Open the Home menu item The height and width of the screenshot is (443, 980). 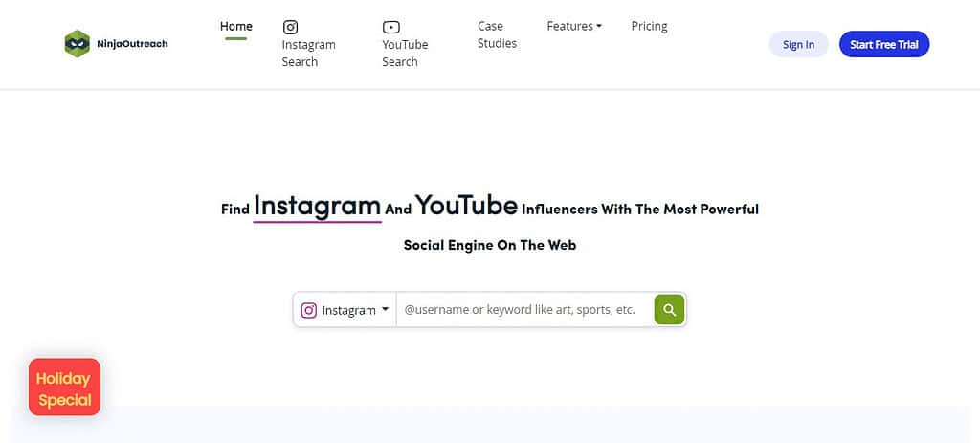[236, 26]
